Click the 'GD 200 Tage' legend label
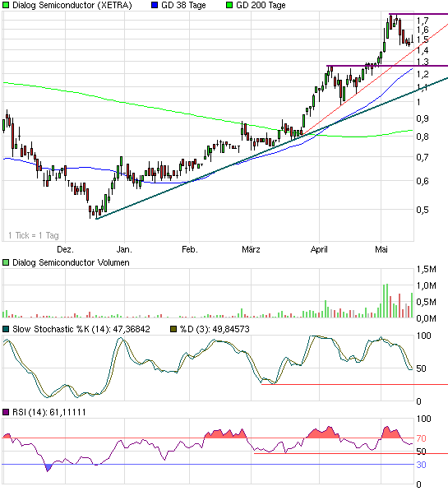This screenshot has width=448, height=491. [261, 5]
